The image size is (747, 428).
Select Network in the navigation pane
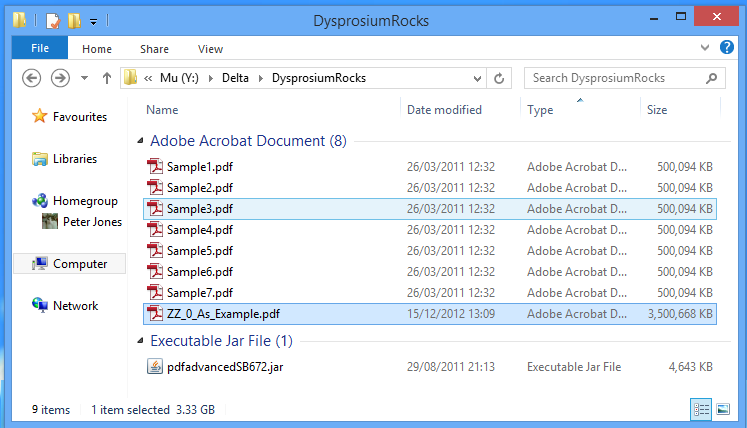click(x=75, y=306)
